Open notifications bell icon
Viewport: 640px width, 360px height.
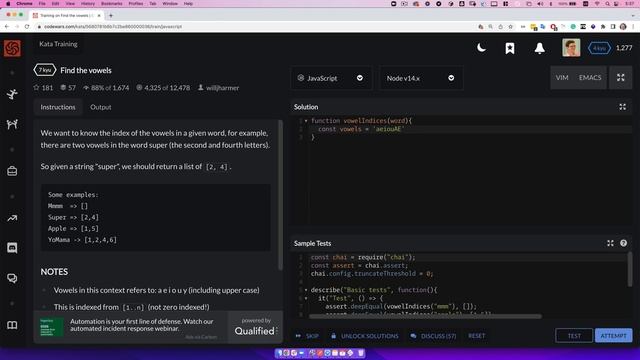point(540,48)
